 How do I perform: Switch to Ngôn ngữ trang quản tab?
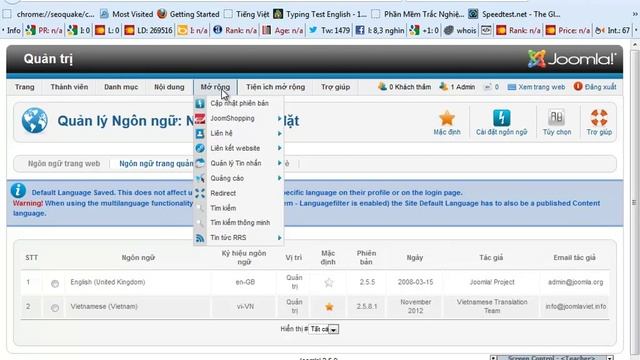click(156, 164)
